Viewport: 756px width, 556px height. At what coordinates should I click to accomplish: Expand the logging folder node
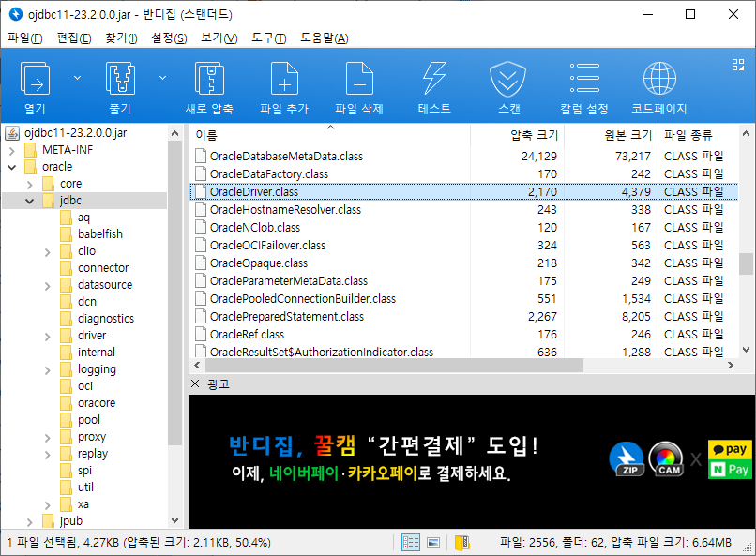pos(47,370)
